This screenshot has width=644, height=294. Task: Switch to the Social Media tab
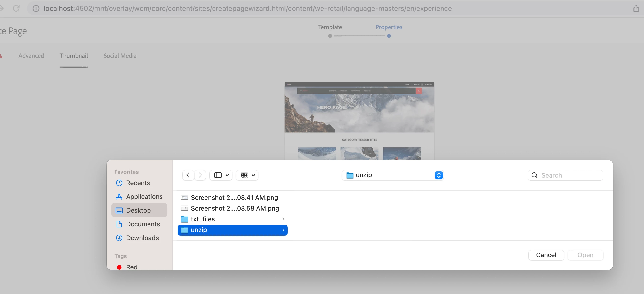click(120, 56)
